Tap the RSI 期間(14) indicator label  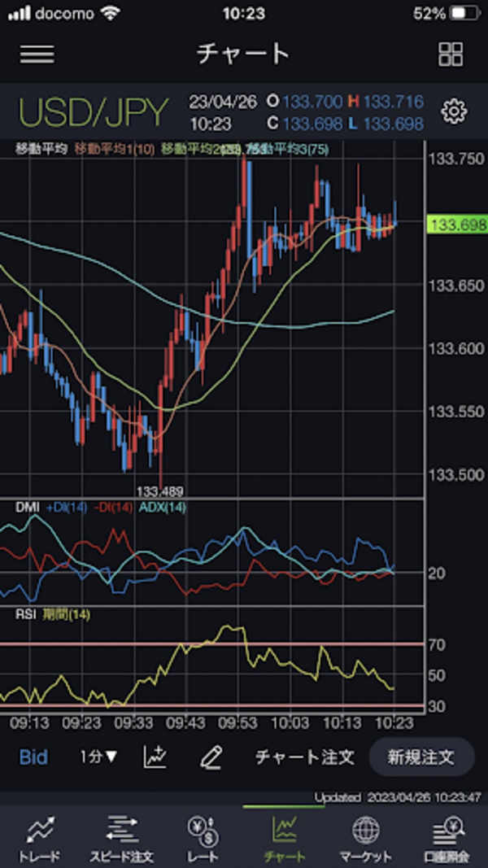pos(53,614)
